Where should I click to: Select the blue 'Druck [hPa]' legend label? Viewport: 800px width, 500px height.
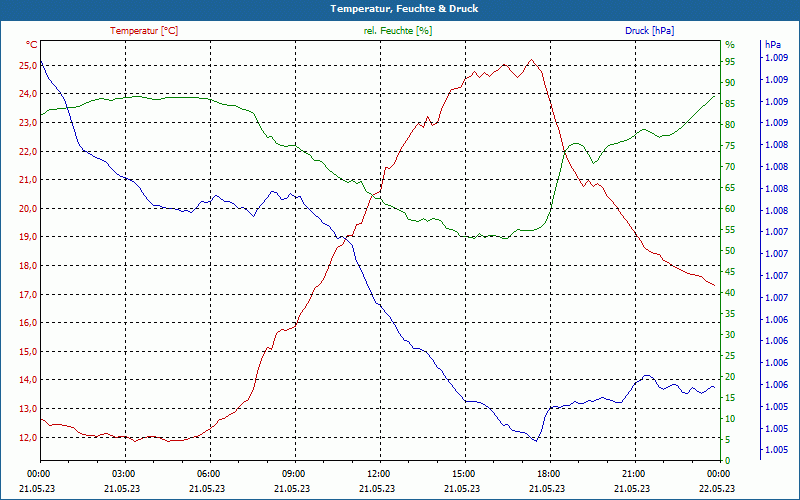[x=649, y=31]
